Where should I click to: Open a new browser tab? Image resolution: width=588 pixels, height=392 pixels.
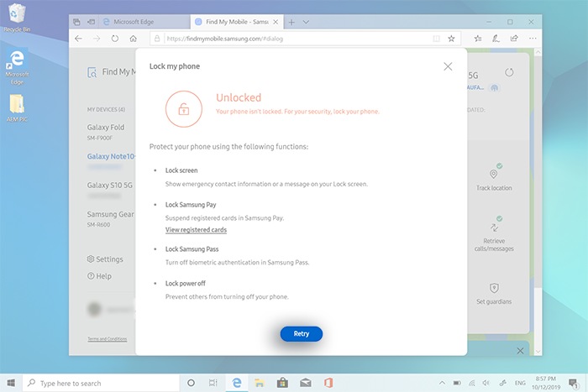click(x=291, y=22)
